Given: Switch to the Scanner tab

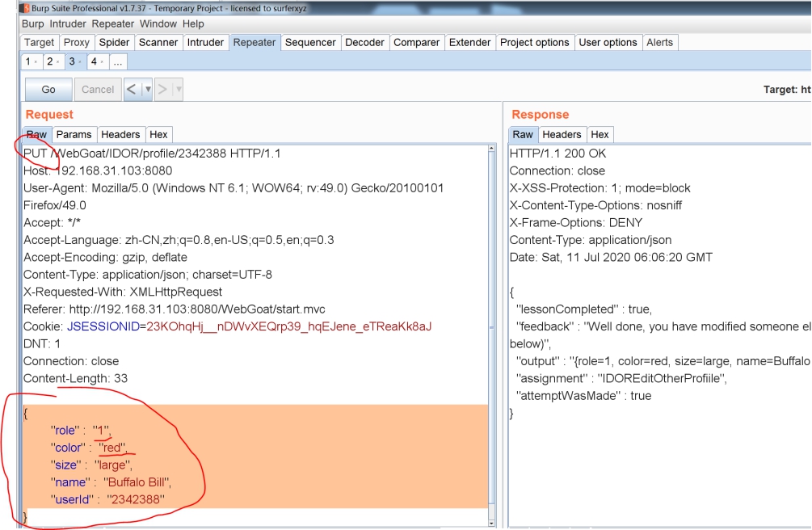Looking at the screenshot, I should (x=158, y=43).
